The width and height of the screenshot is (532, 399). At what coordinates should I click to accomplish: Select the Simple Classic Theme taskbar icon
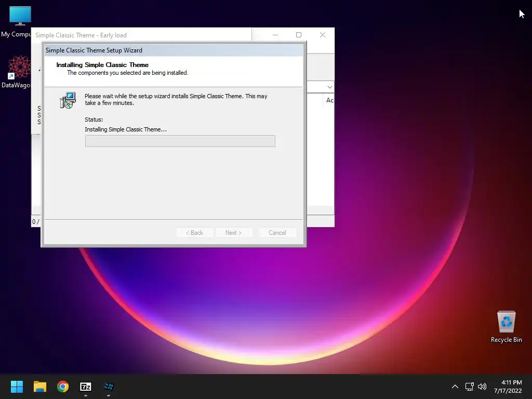109,387
